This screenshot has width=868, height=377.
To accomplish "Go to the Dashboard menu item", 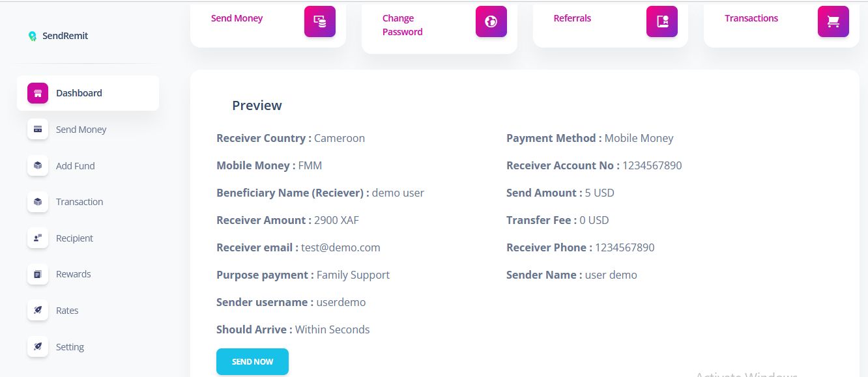I will pos(79,93).
